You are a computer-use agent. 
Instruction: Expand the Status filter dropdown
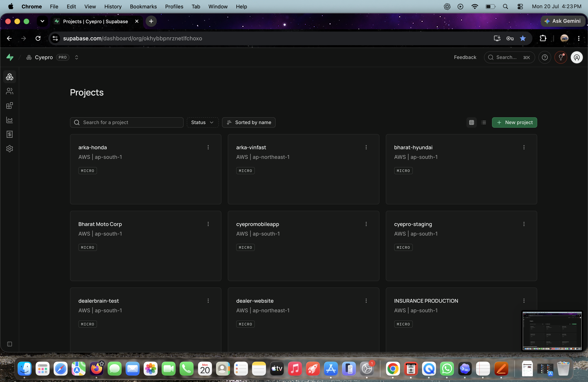pos(202,122)
